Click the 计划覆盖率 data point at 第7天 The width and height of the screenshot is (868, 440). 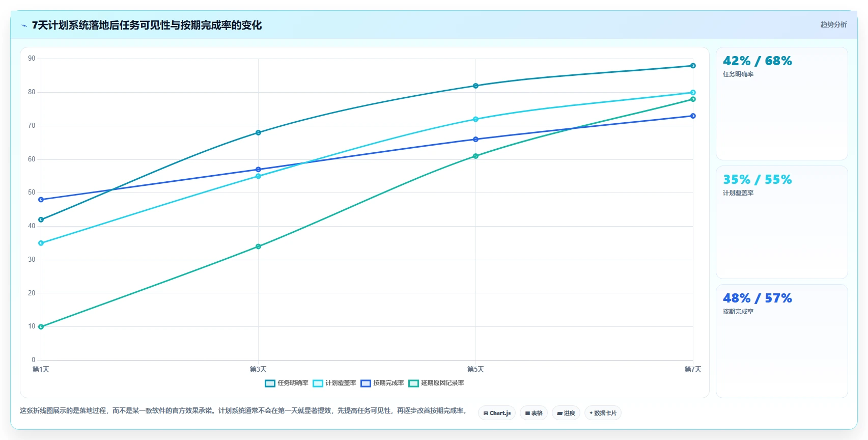(x=693, y=92)
